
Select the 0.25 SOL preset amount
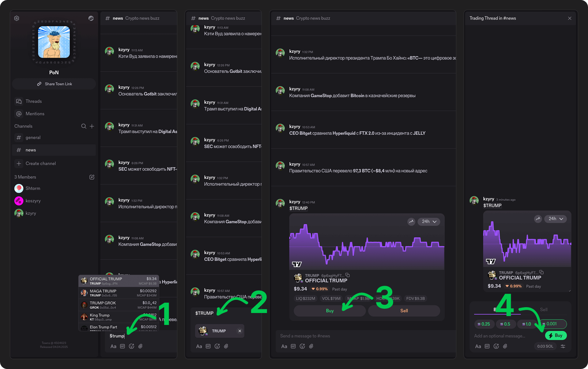[484, 324]
